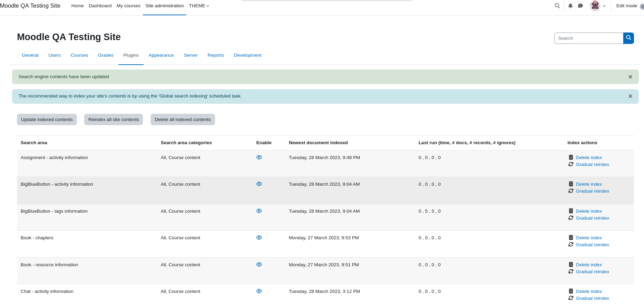
Task: Click trash icon for Assignment activity information
Action: point(571,157)
